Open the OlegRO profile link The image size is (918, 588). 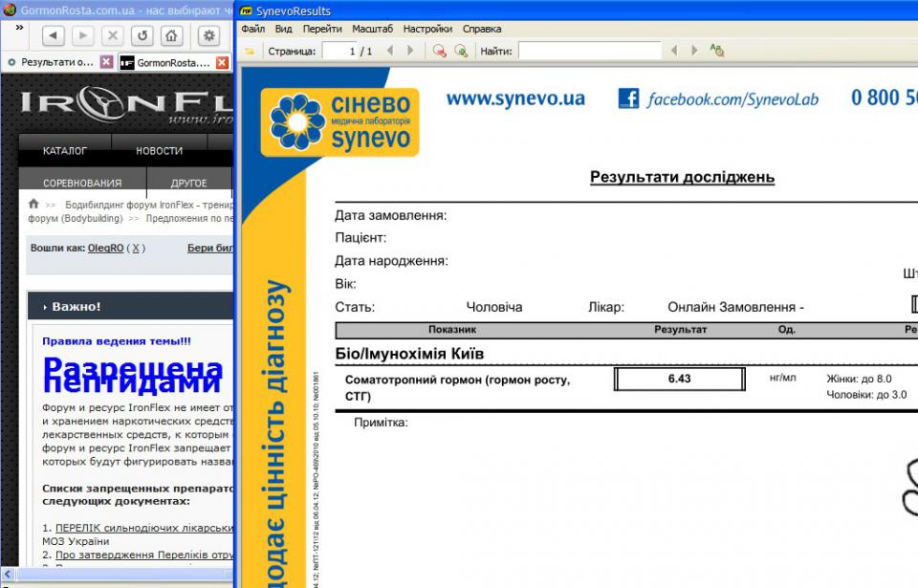point(105,248)
